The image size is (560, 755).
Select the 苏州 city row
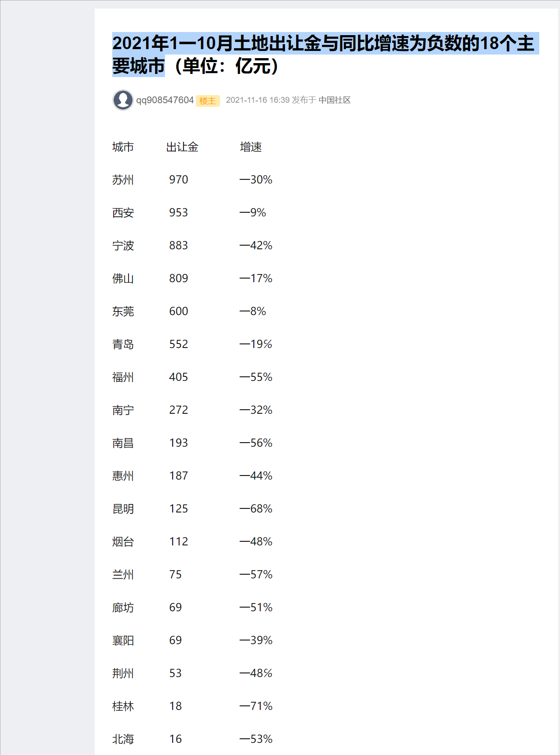pyautogui.click(x=193, y=180)
